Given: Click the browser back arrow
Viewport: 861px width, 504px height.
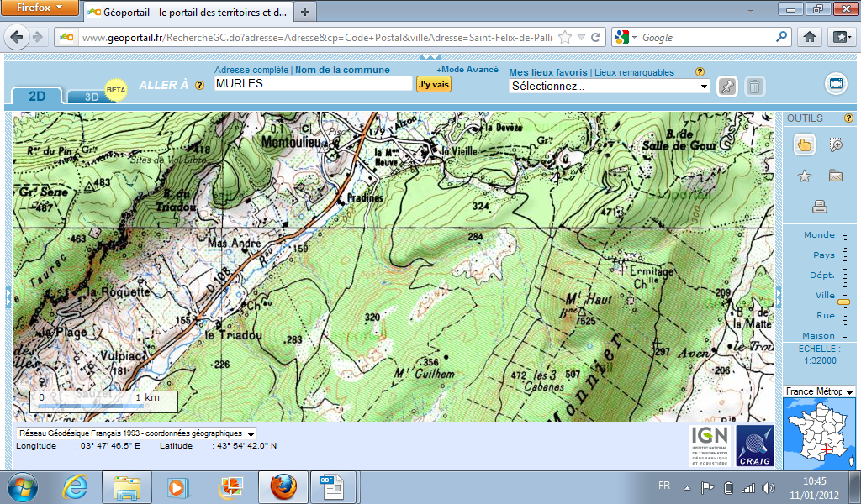Looking at the screenshot, I should point(17,37).
